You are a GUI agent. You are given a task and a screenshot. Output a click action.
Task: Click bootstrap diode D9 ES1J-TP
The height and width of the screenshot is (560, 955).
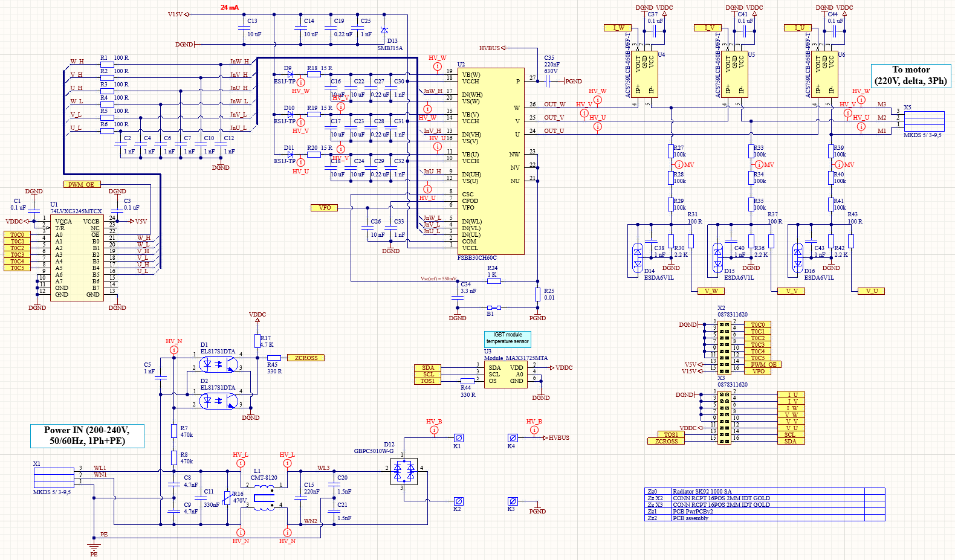click(x=290, y=74)
